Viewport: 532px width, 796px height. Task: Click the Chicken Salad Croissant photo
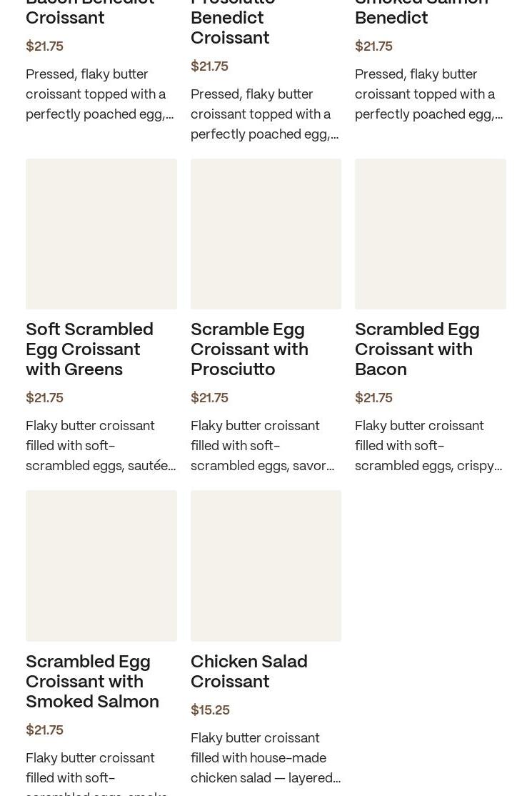coord(266,565)
